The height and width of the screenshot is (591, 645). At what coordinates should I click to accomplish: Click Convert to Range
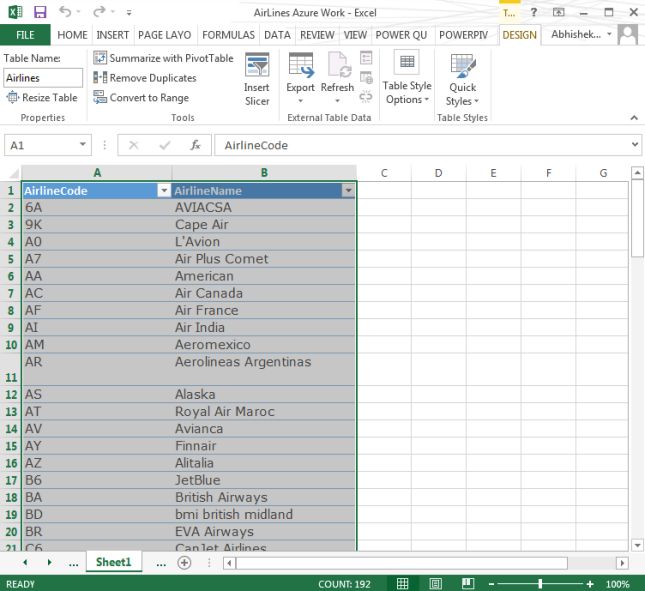pyautogui.click(x=141, y=98)
